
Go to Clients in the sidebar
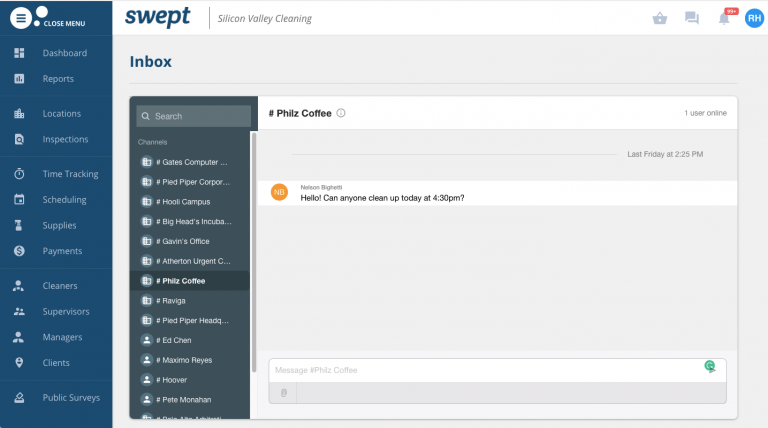point(56,362)
